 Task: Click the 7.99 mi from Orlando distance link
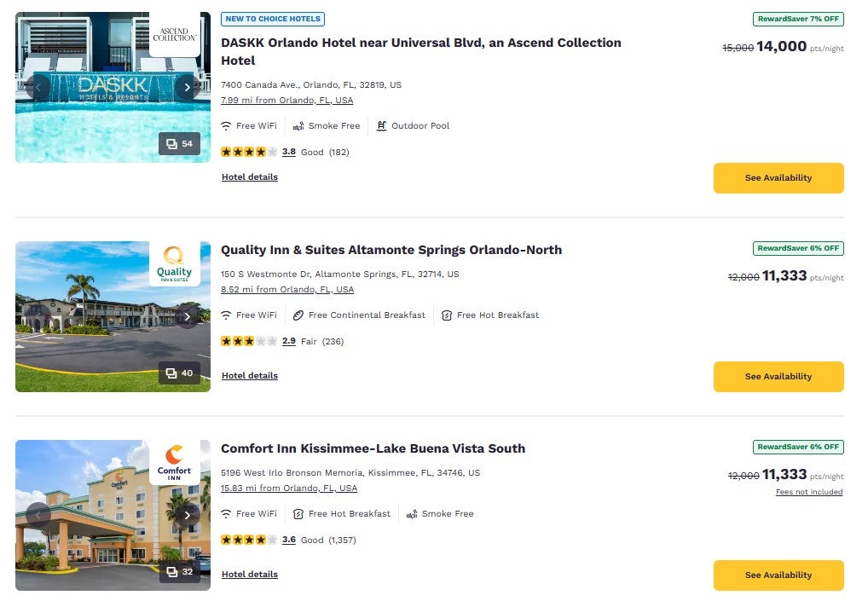click(x=286, y=100)
